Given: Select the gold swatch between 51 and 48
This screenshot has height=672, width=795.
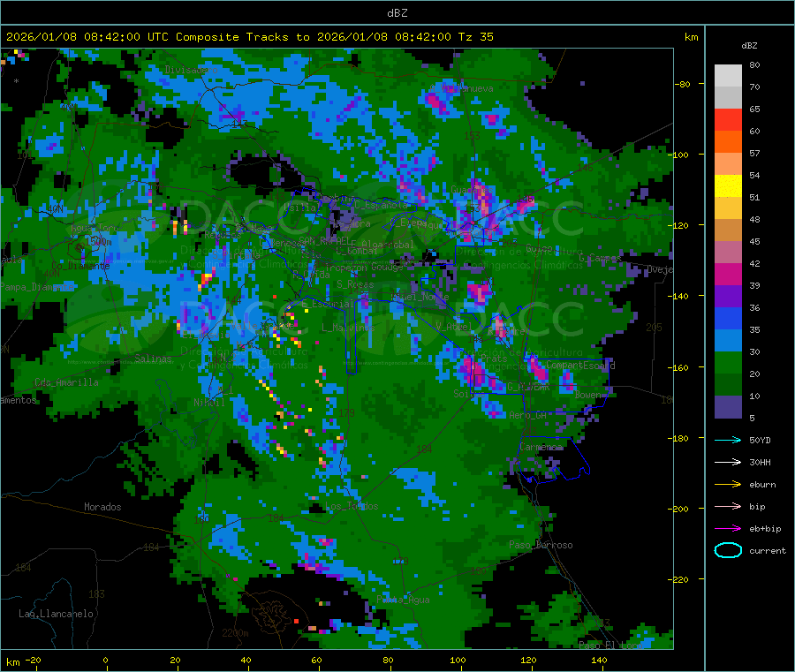Looking at the screenshot, I should pos(728,208).
